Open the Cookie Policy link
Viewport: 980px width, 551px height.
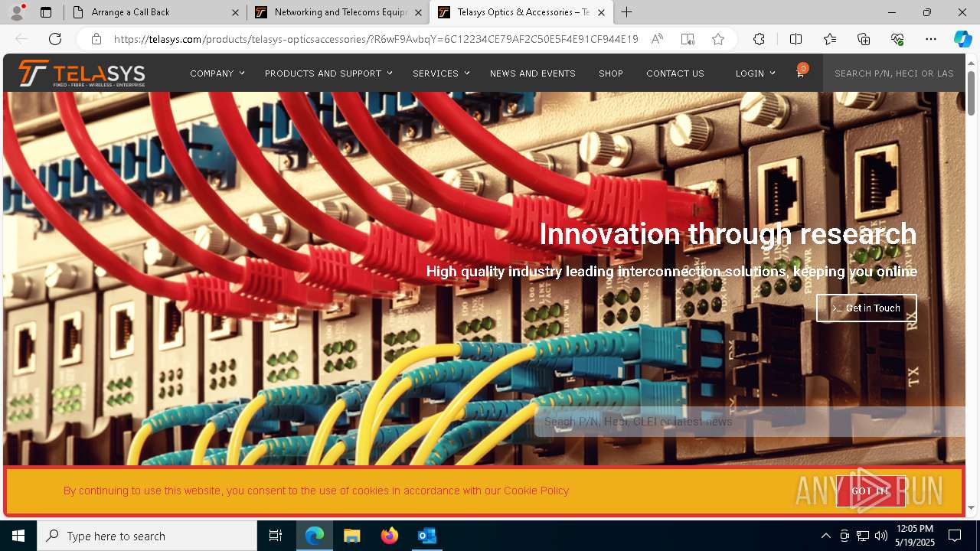coord(536,491)
